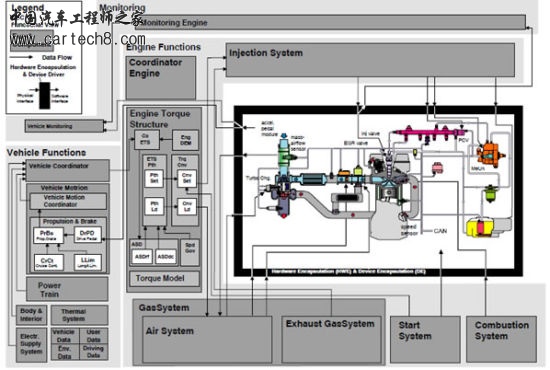The height and width of the screenshot is (370, 550).
Task: Click the orange high-pressure pump icon
Action: [490, 154]
